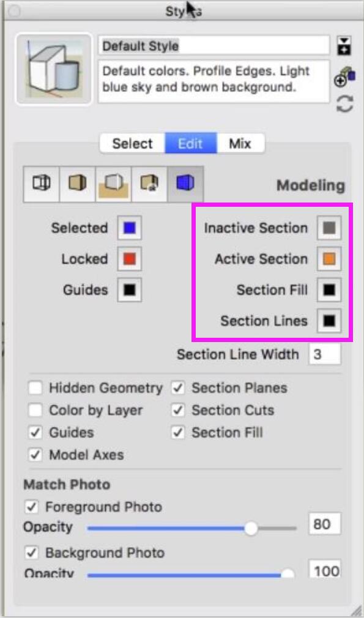Switch to the Mix tab
364x618 pixels.
[x=240, y=143]
